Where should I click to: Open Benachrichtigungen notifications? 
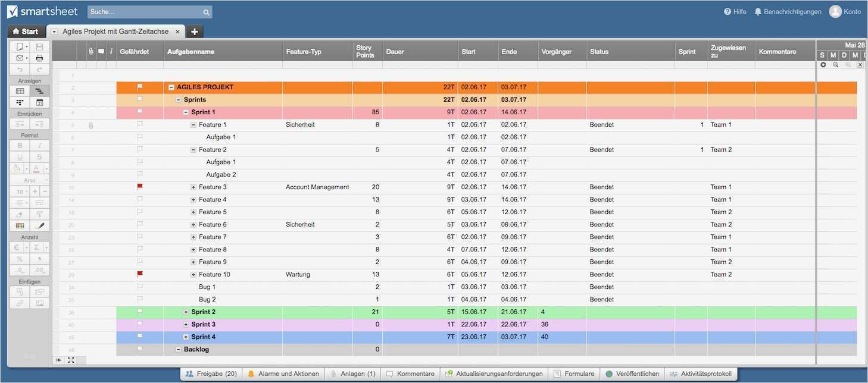[x=788, y=12]
